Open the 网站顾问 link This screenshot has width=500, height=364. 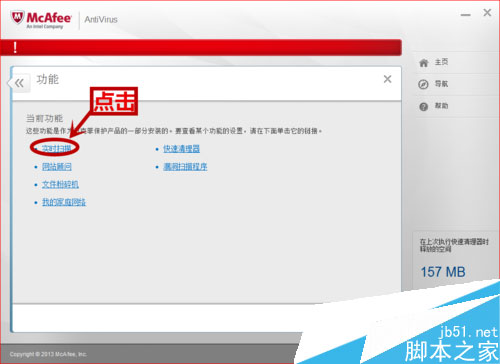pos(57,166)
